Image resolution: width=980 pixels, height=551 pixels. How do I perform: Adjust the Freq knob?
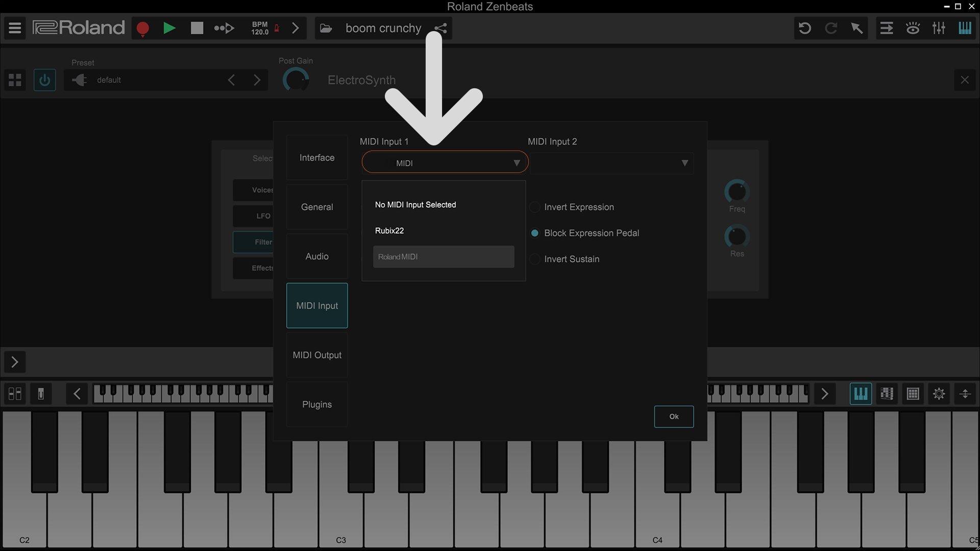[737, 192]
